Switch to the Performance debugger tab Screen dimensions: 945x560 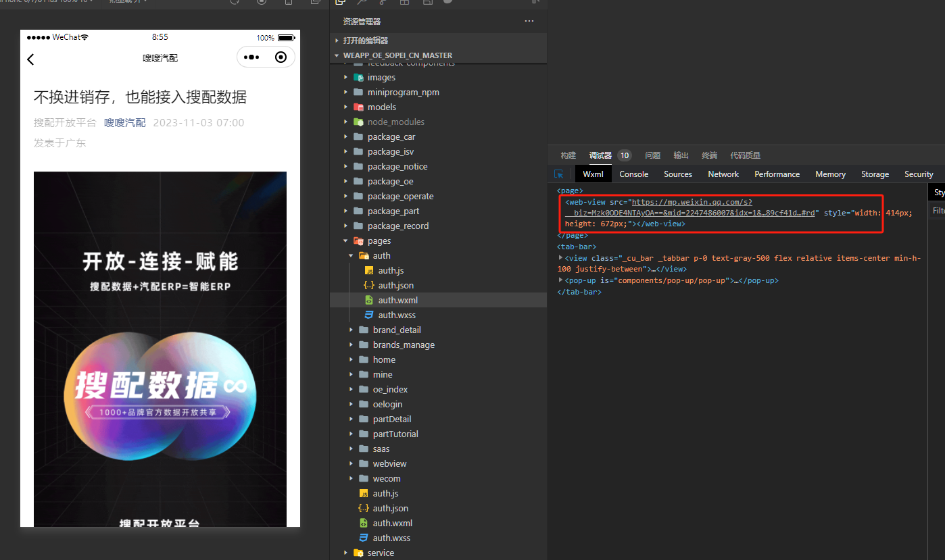point(777,174)
